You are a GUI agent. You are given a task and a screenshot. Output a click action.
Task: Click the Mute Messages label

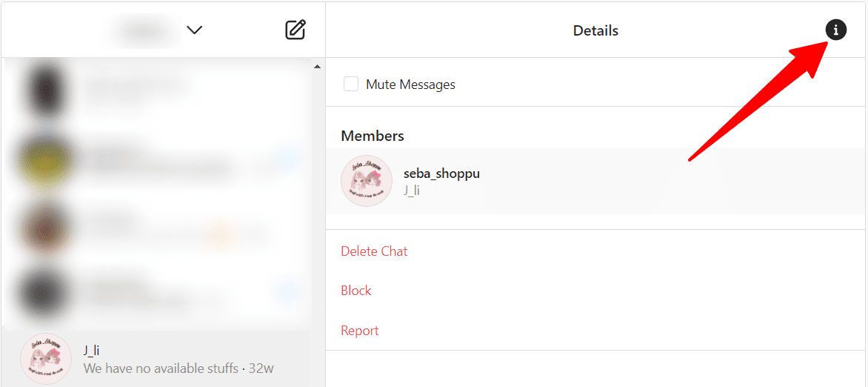pos(410,85)
